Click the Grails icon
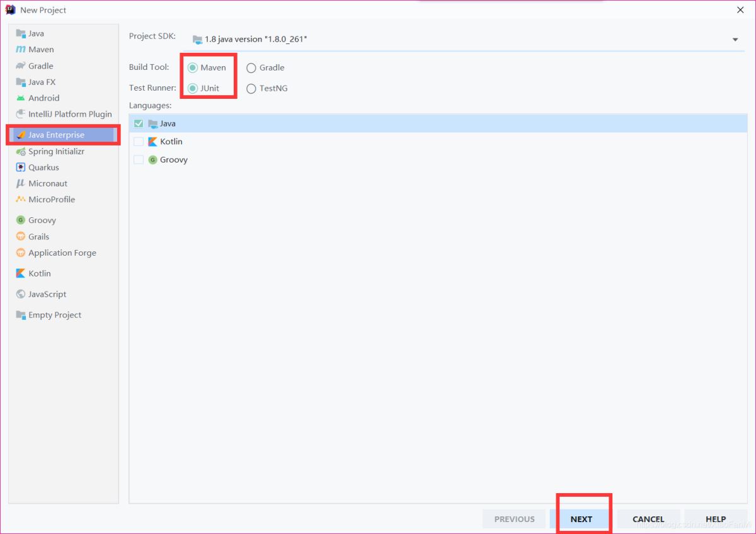 (x=21, y=236)
